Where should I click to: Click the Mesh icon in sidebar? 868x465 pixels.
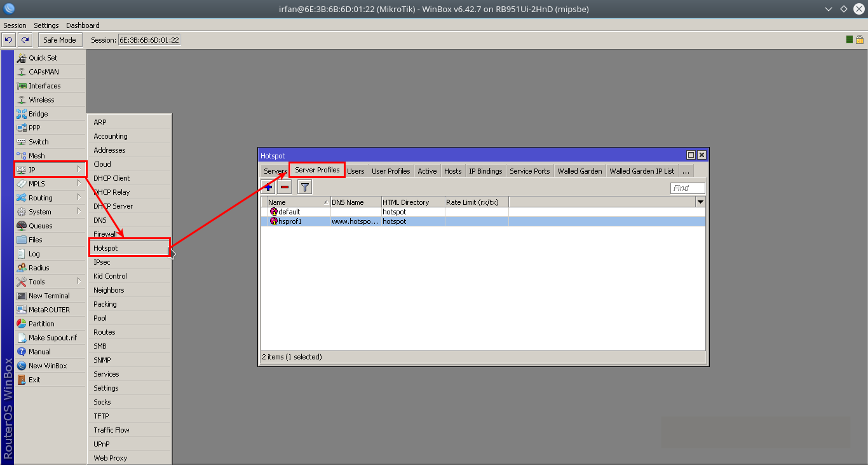(22, 156)
